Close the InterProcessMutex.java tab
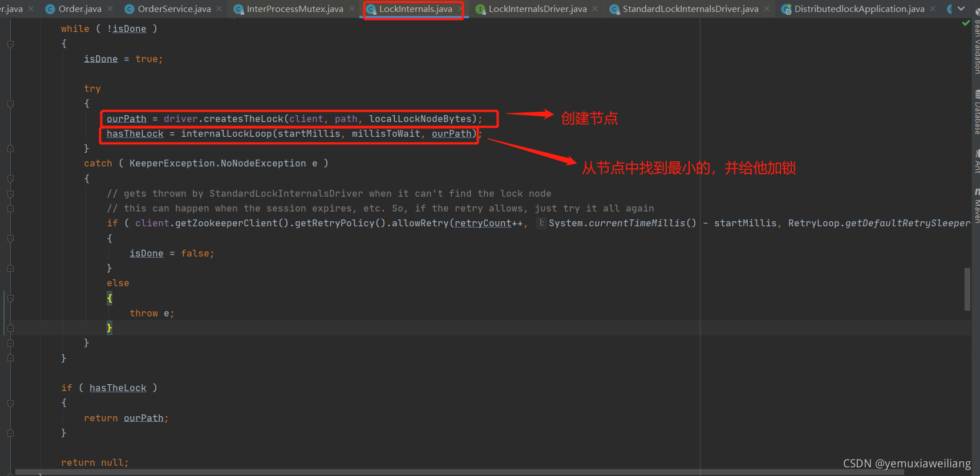Image resolution: width=980 pixels, height=476 pixels. [x=352, y=9]
